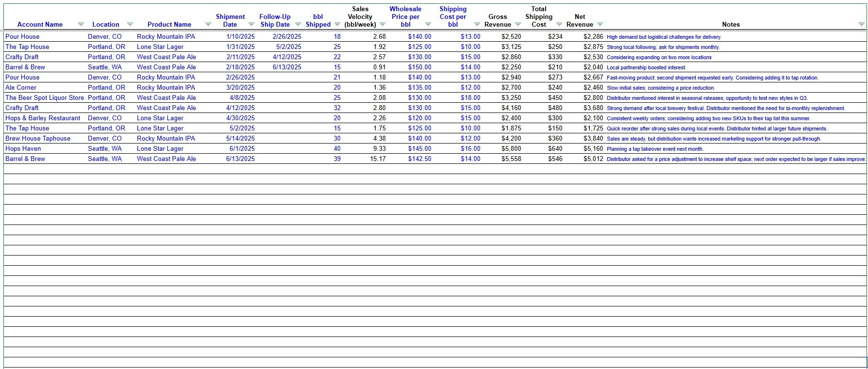Open the Notes column filter dropdown
The image size is (868, 369).
tap(862, 25)
